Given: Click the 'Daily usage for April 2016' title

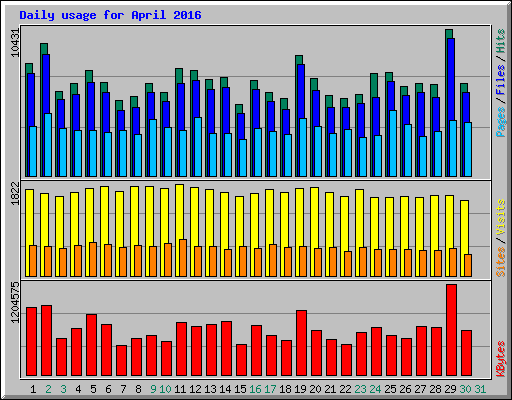Looking at the screenshot, I should [x=110, y=15].
